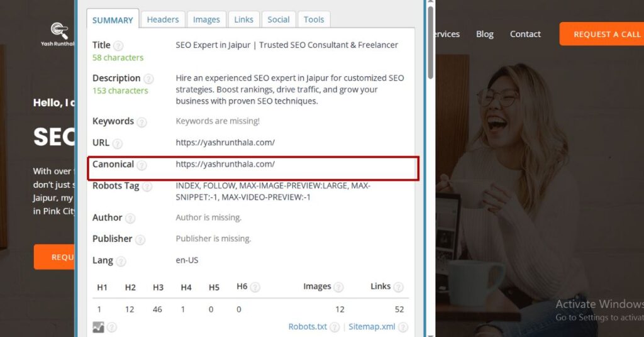Click the 'Publisher is missing.' message

(213, 239)
